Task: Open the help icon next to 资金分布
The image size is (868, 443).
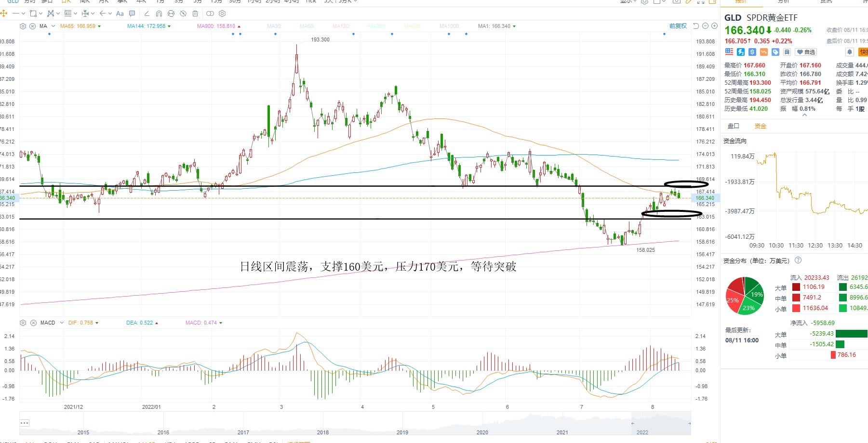Action: point(798,261)
